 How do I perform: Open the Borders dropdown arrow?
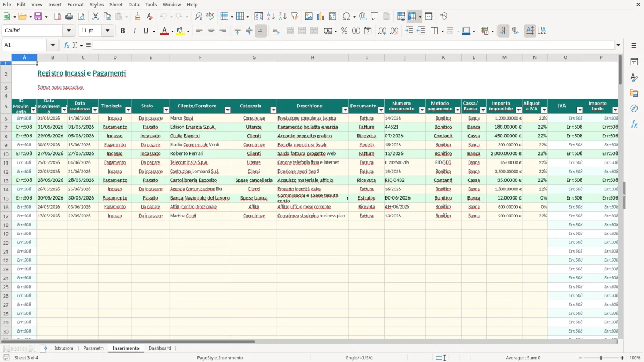pos(442,31)
